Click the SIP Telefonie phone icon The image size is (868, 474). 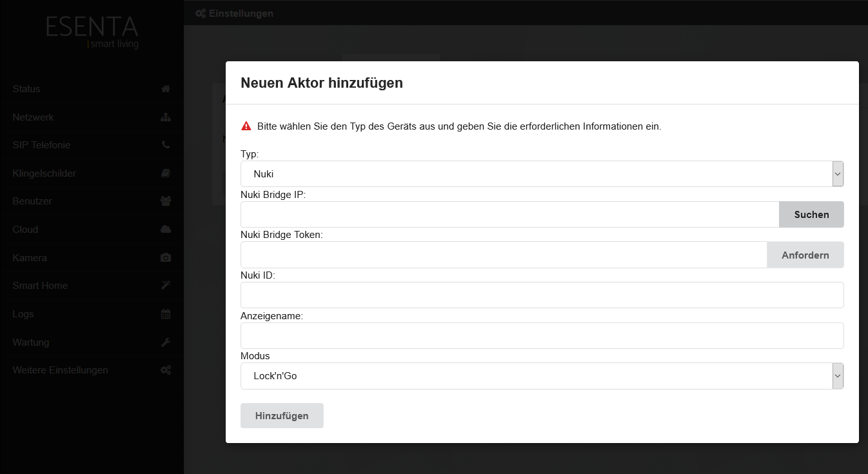coord(166,145)
